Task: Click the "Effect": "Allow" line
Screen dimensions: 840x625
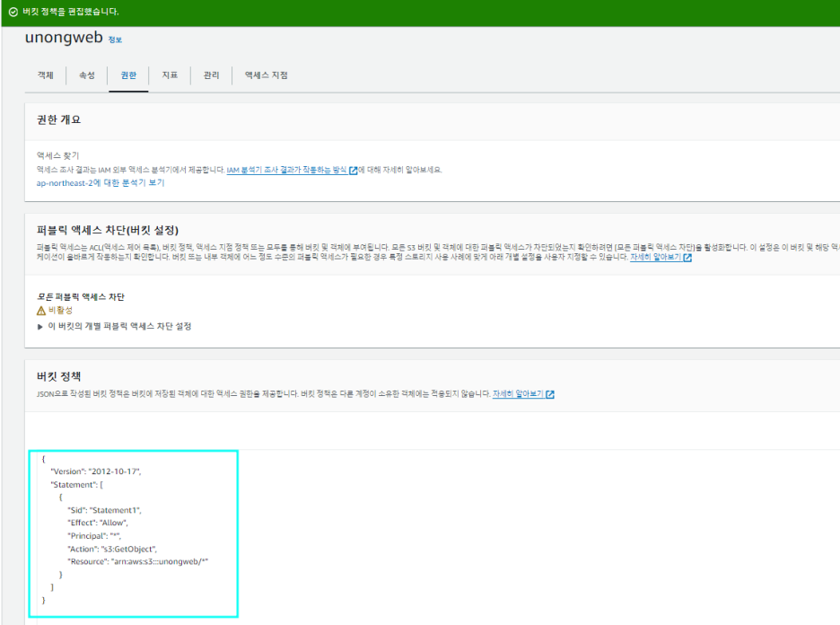Action: [98, 524]
